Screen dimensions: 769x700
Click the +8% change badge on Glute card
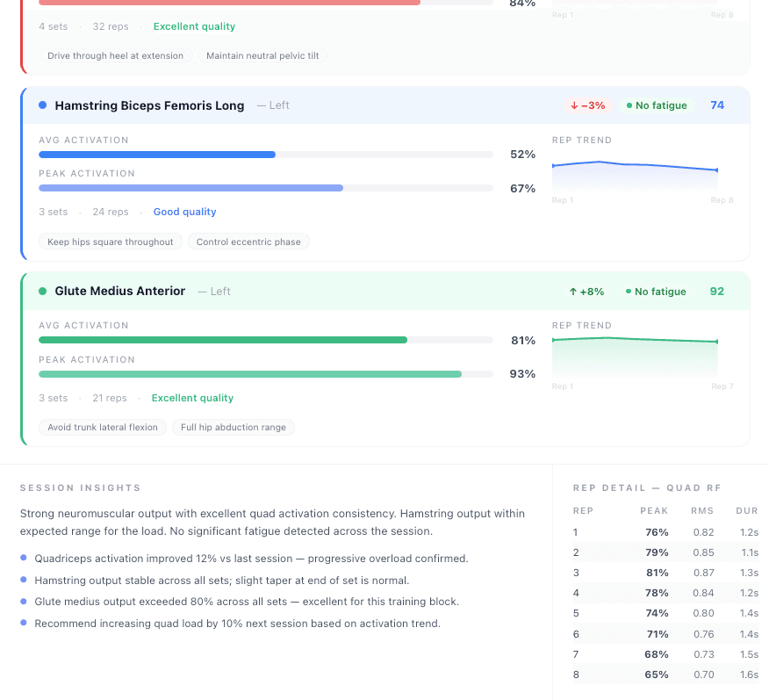click(586, 292)
